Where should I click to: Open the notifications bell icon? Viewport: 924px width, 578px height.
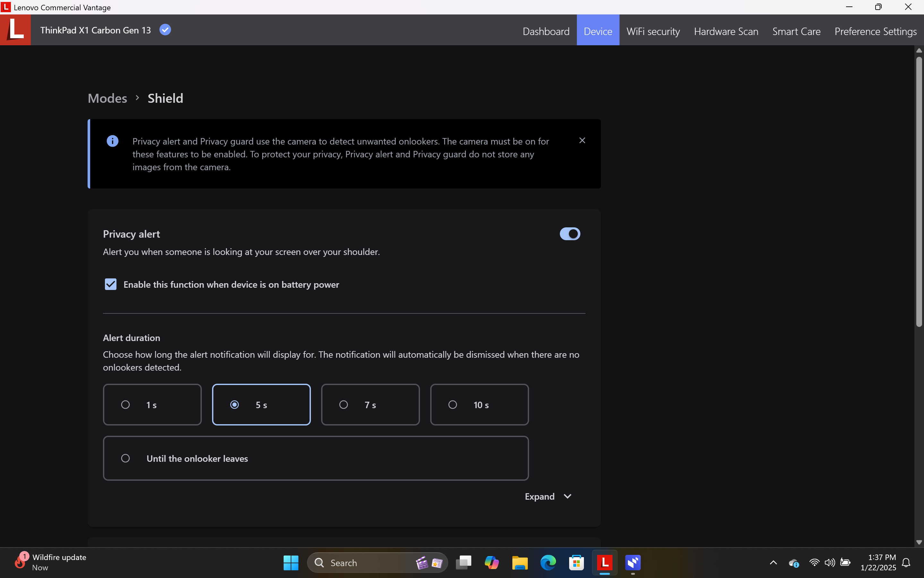click(x=906, y=563)
